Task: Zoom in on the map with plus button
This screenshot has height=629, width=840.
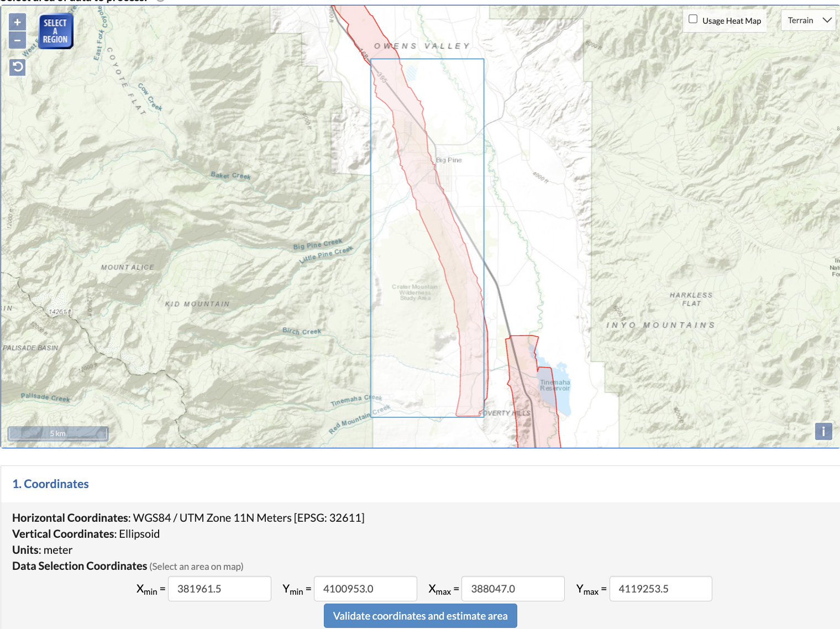Action: [17, 22]
